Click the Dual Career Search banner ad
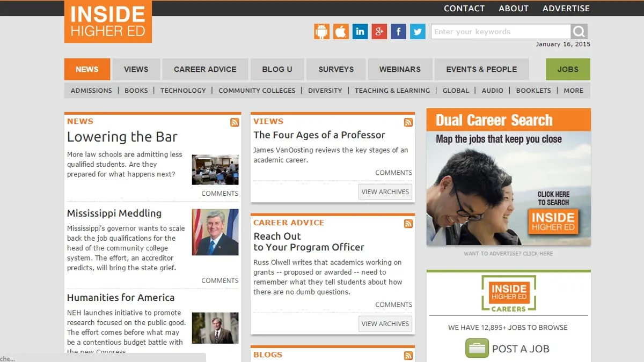The height and width of the screenshot is (362, 644). pos(509,177)
